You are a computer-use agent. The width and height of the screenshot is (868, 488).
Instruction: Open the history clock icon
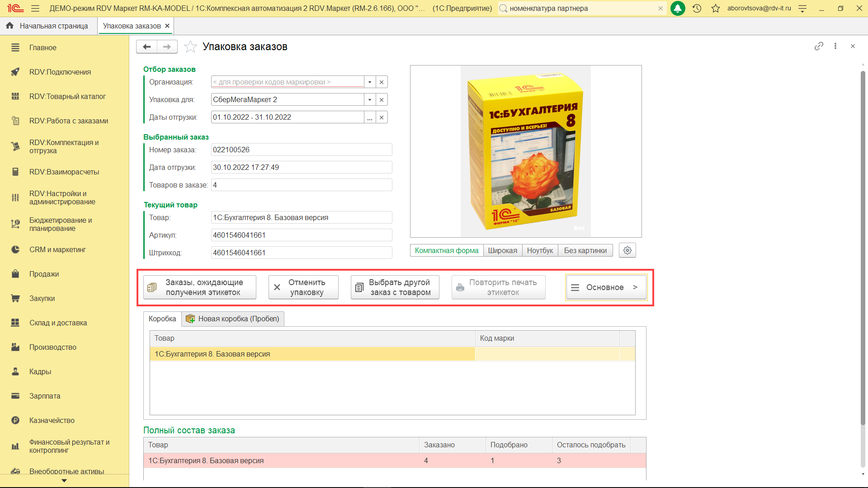[697, 8]
